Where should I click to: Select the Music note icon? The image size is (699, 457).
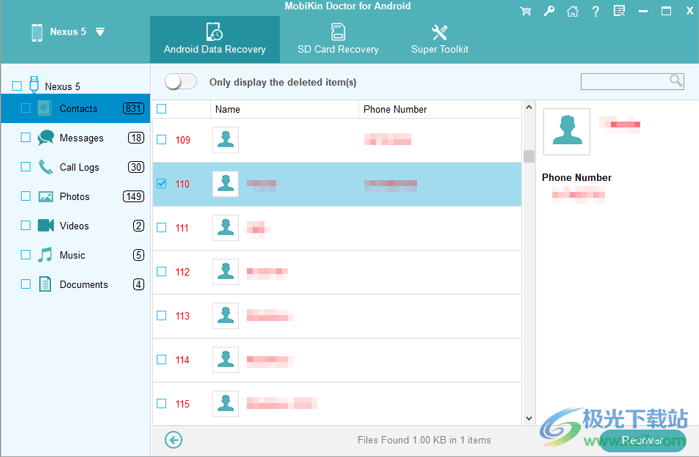pos(45,255)
